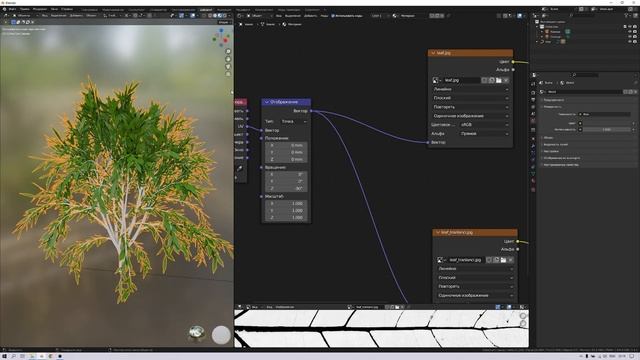Click new image copy icon on leaf_tranlanc.jpg node
Image resolution: width=640 pixels, height=360 pixels.
coord(496,260)
